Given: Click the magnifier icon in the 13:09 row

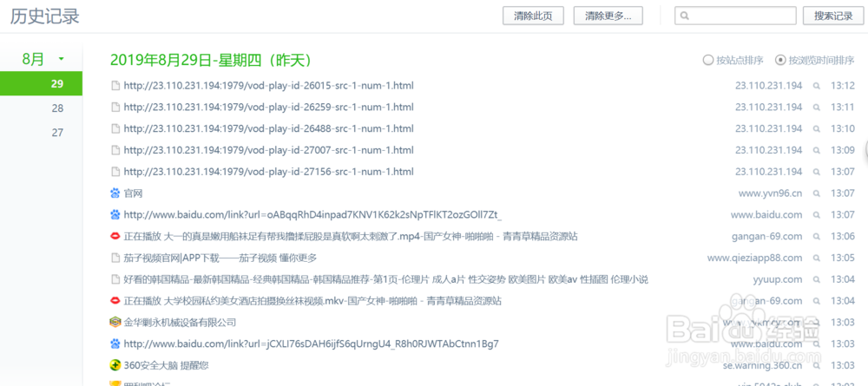Looking at the screenshot, I should [816, 151].
